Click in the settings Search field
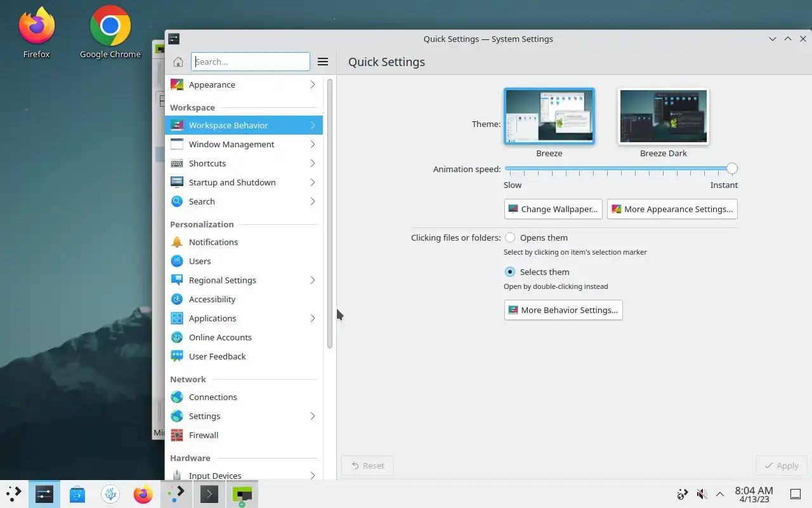 click(251, 62)
